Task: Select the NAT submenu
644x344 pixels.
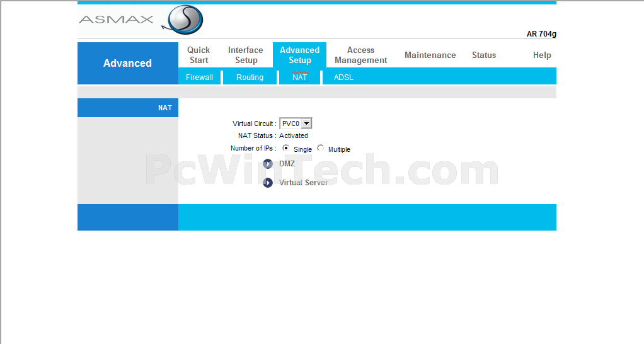Action: (300, 77)
